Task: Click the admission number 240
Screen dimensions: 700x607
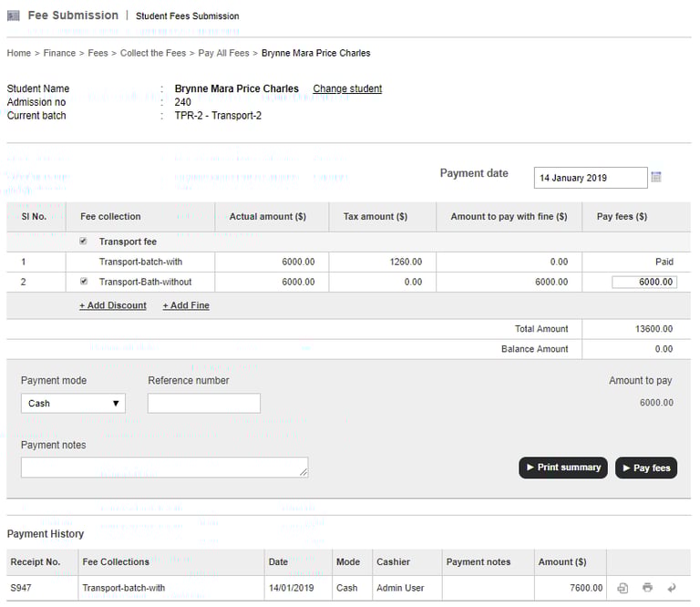Action: (182, 102)
